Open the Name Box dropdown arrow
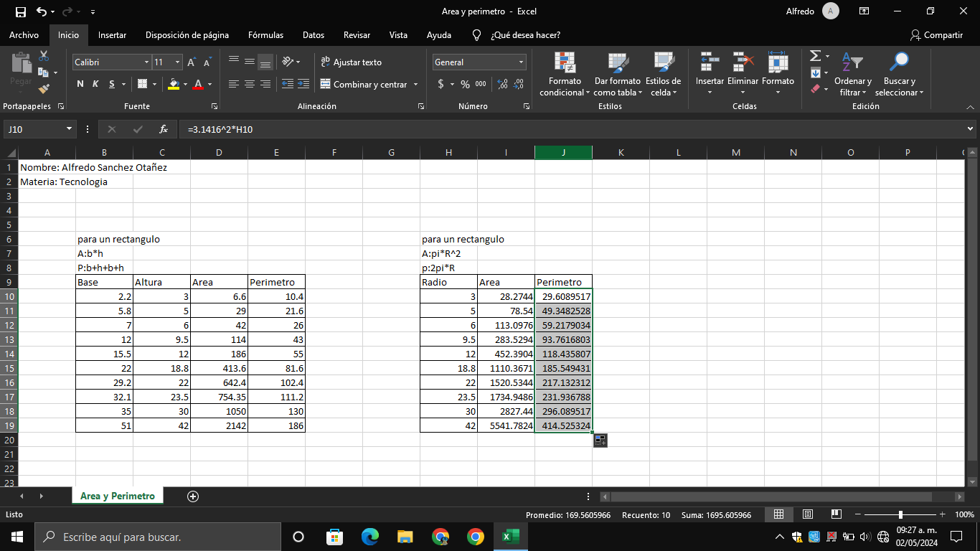The height and width of the screenshot is (551, 980). coord(70,129)
